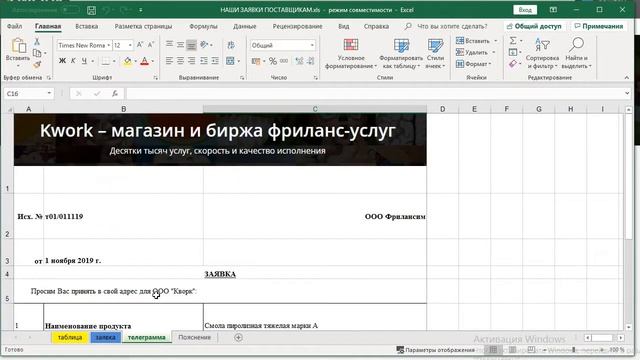
Task: Click the Wrap text icon
Action: coord(231,45)
